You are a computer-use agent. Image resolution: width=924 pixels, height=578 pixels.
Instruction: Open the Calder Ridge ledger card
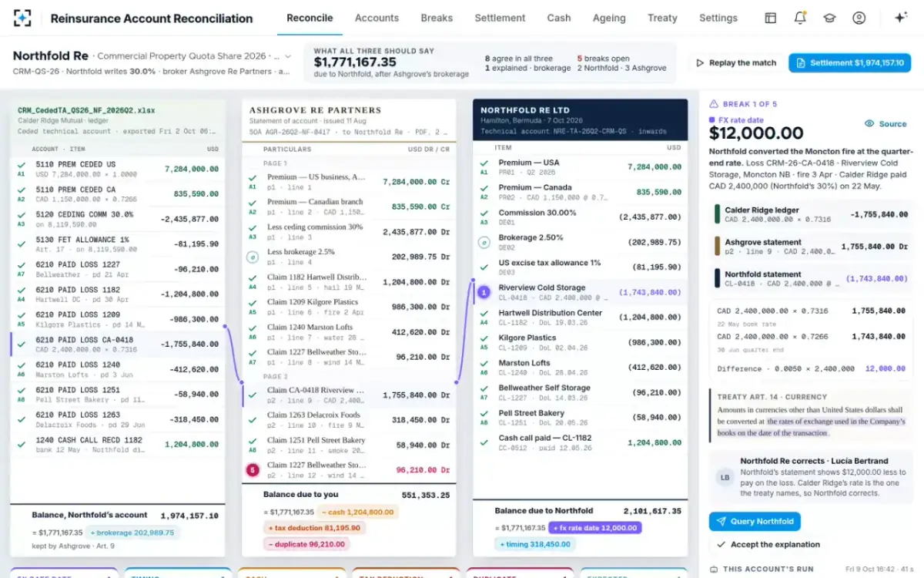(810, 214)
